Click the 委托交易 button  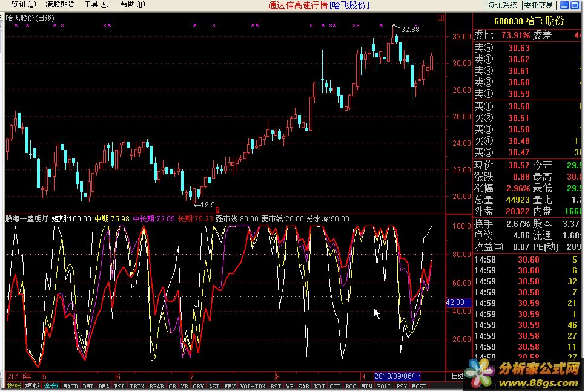click(x=539, y=5)
